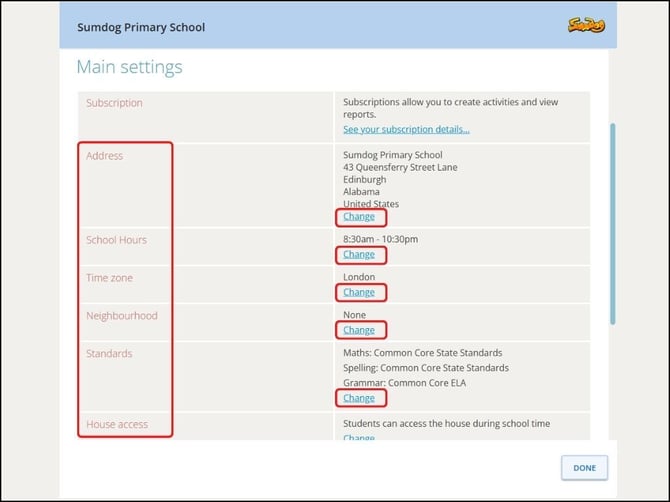This screenshot has width=670, height=502.
Task: Open the 'See your subscription details...' link
Action: coord(406,129)
